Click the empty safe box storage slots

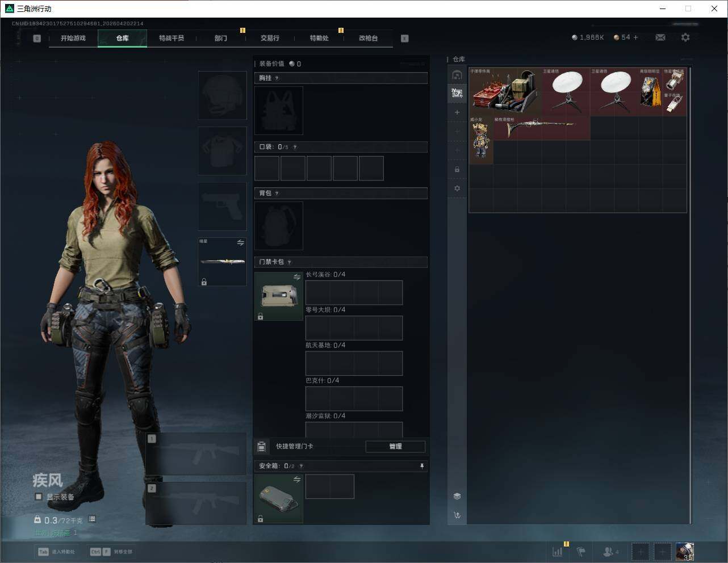(x=330, y=486)
